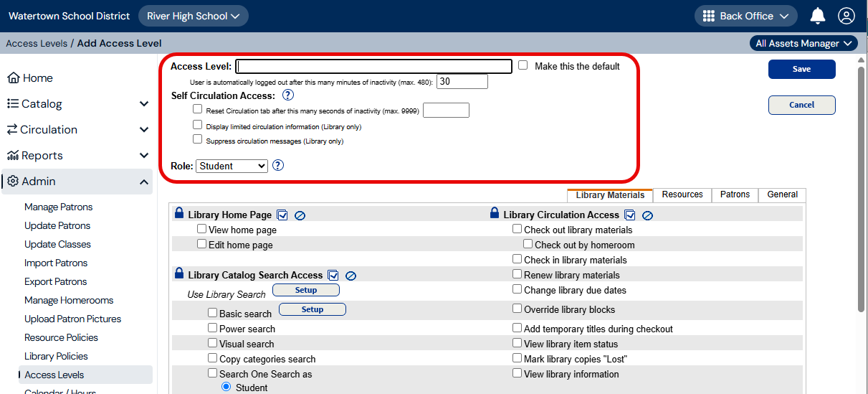
Task: Switch to the Resources tab
Action: (x=682, y=194)
